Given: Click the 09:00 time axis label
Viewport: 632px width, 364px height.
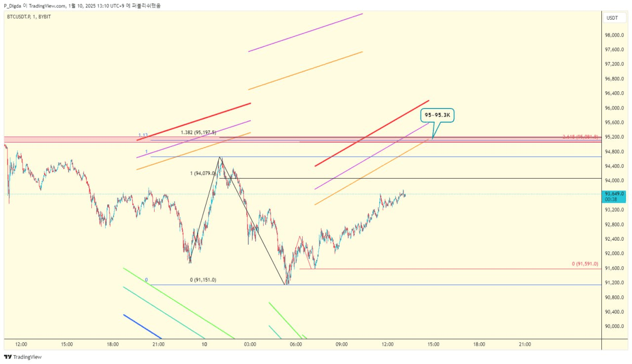Looking at the screenshot, I should point(342,344).
